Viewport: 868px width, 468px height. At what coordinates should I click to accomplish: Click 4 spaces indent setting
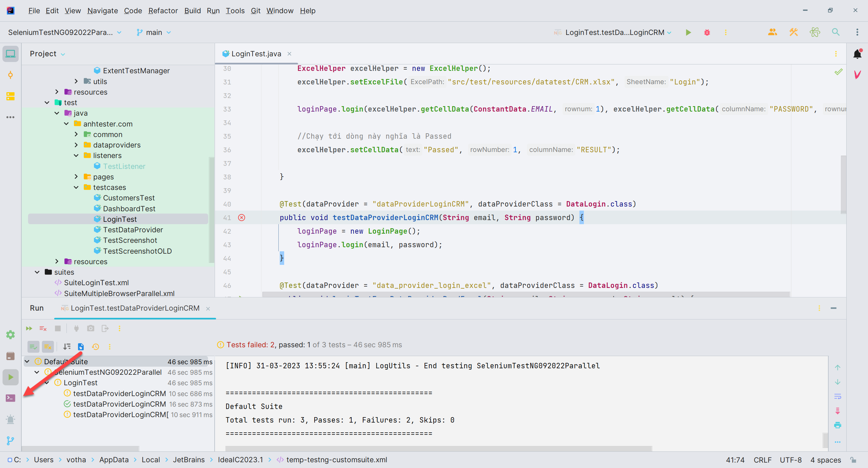tap(825, 460)
